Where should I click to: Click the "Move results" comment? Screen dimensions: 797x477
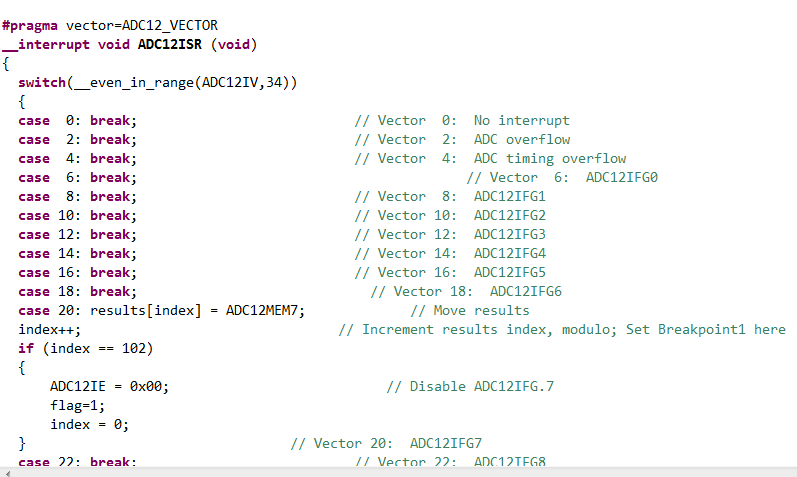pos(469,310)
